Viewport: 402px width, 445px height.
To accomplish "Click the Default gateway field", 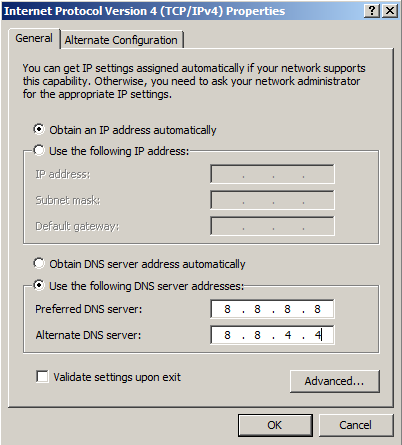I will tap(272, 226).
